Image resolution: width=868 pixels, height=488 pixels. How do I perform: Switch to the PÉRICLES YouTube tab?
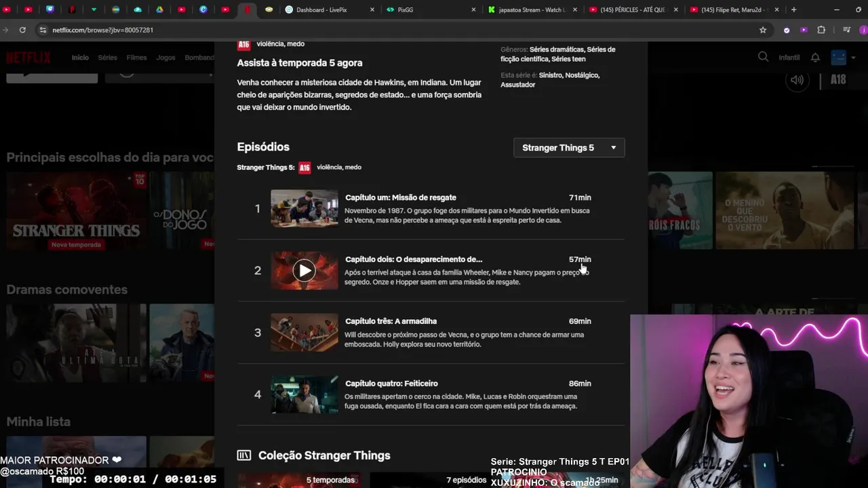(634, 9)
